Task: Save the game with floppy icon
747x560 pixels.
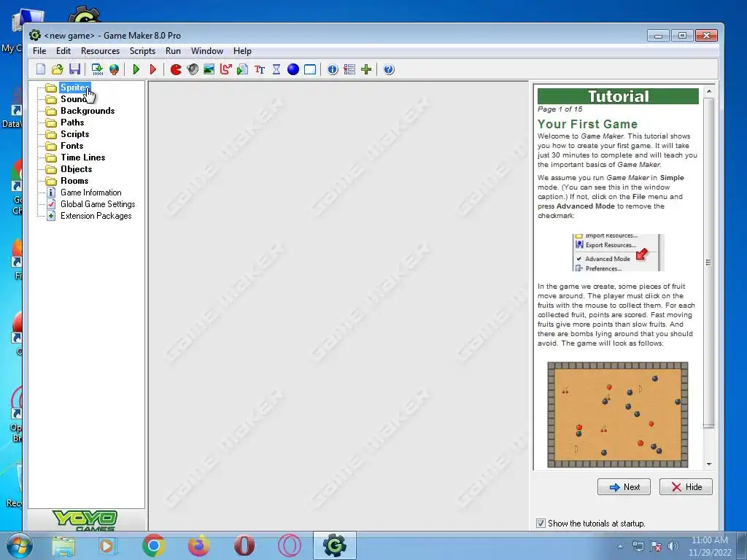Action: click(x=74, y=69)
